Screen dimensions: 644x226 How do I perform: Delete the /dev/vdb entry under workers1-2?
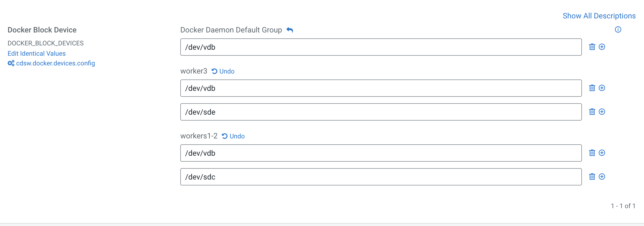coord(593,153)
